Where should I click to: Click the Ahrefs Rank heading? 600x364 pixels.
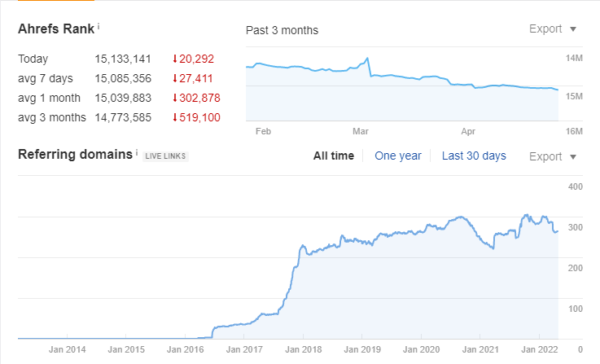(x=56, y=29)
